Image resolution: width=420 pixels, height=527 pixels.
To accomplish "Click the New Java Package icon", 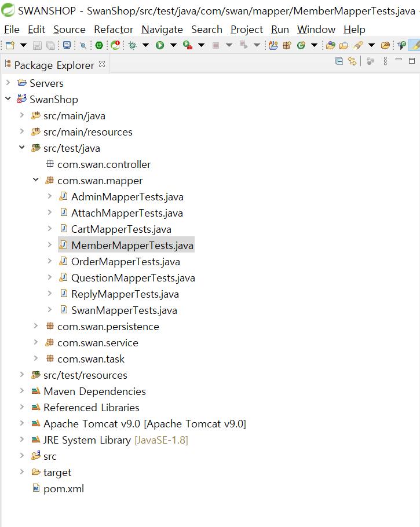I will (287, 45).
